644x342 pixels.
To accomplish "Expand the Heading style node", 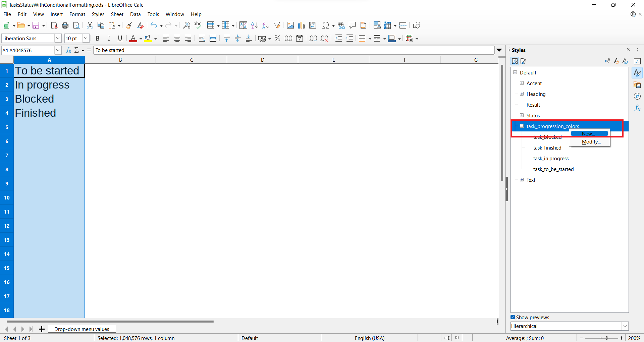I will [x=522, y=94].
